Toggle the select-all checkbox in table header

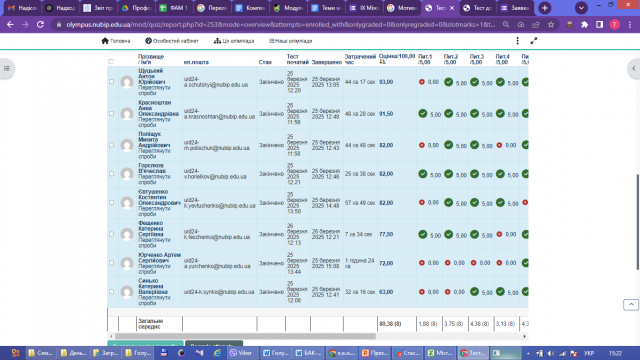click(111, 62)
